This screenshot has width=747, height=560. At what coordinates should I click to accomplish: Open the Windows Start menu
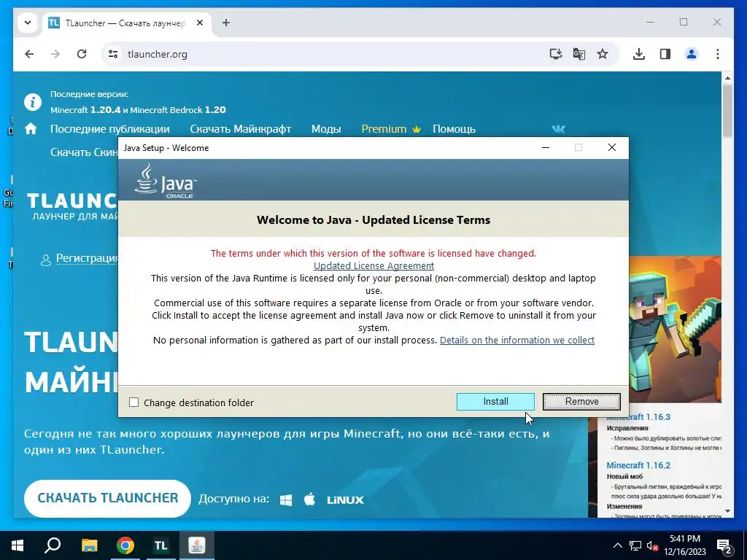(x=18, y=545)
